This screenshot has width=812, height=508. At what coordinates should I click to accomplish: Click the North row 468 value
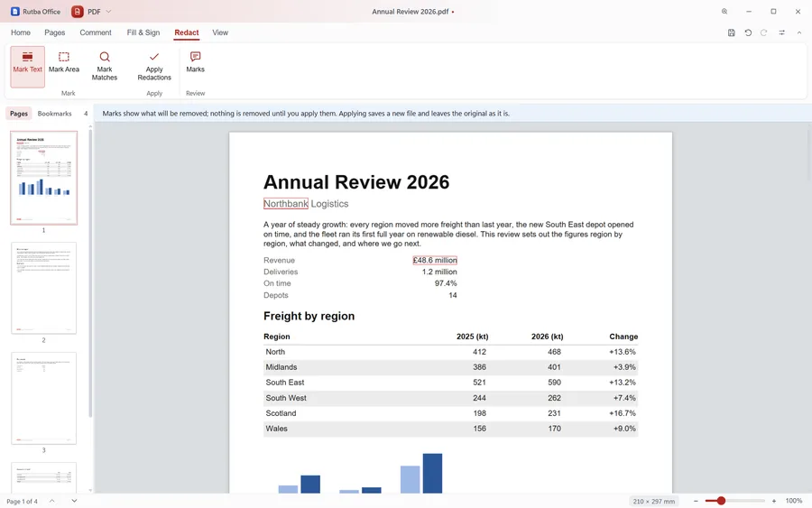point(555,352)
